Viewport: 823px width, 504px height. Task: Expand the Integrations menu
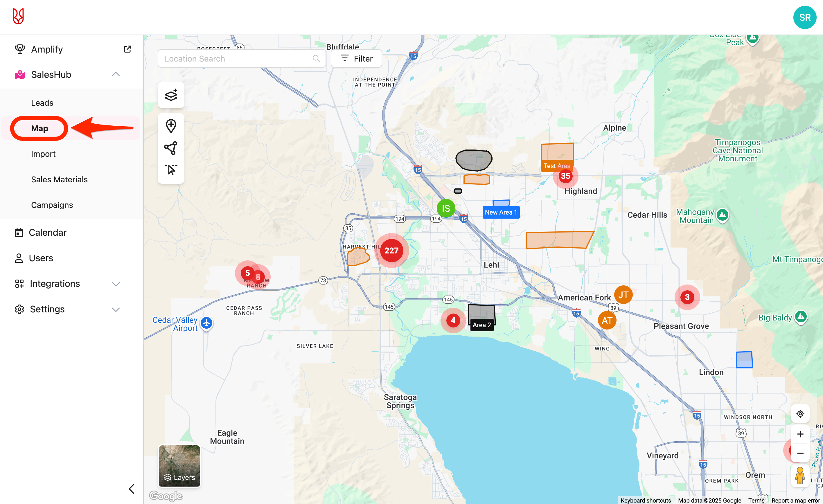116,284
